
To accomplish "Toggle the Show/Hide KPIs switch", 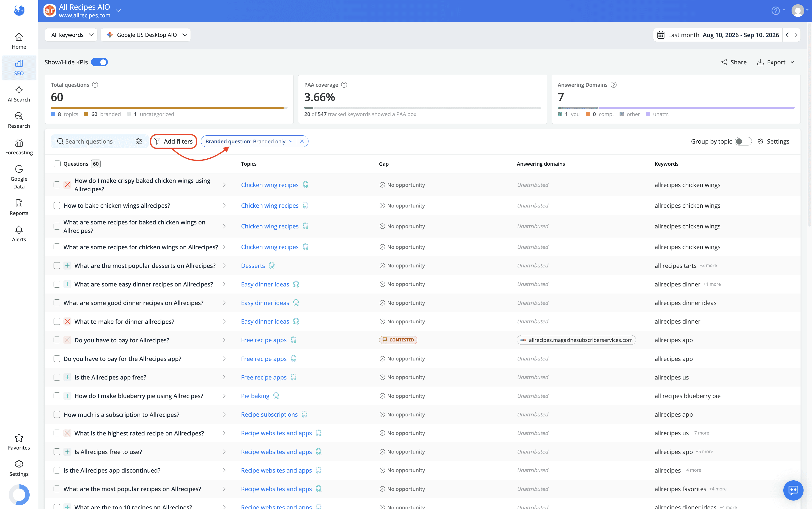I will [x=99, y=62].
